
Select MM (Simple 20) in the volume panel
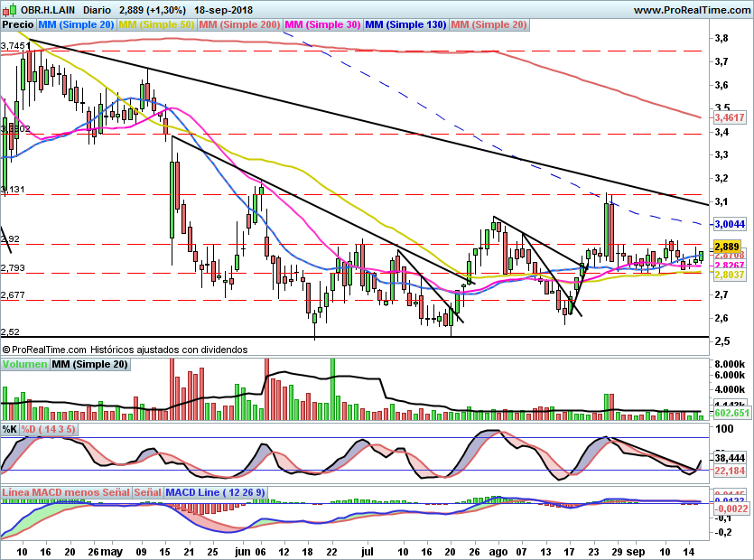tap(89, 364)
